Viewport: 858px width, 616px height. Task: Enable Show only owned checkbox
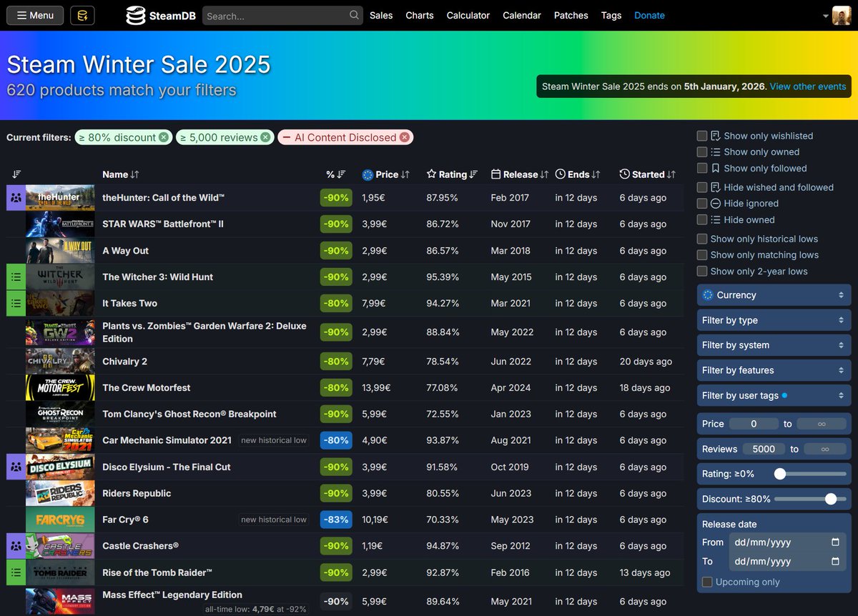click(x=702, y=151)
